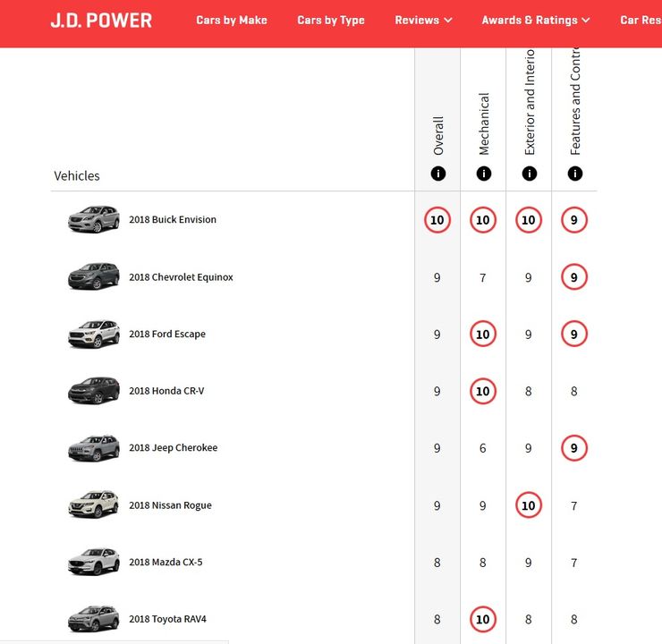Click Buick Envision's Exterior and Interior rating
The width and height of the screenshot is (662, 644).
pyautogui.click(x=529, y=220)
